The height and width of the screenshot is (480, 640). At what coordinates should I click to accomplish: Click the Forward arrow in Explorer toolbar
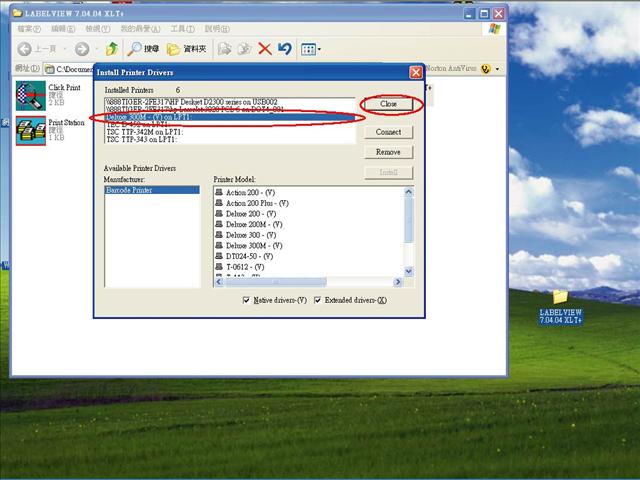coord(82,49)
